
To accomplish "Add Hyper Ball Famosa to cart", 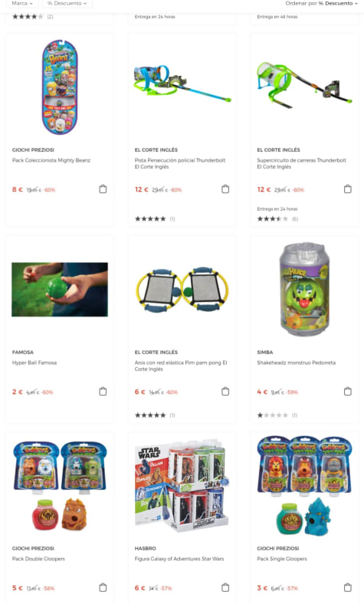I will [x=103, y=392].
